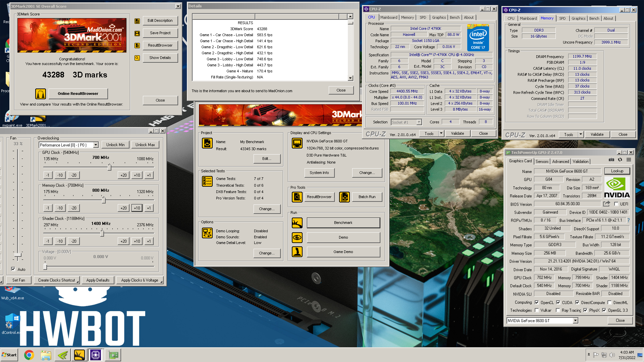This screenshot has height=362, width=644.
Task: Click the Display and CPU Settings monitor icon
Action: (x=297, y=143)
